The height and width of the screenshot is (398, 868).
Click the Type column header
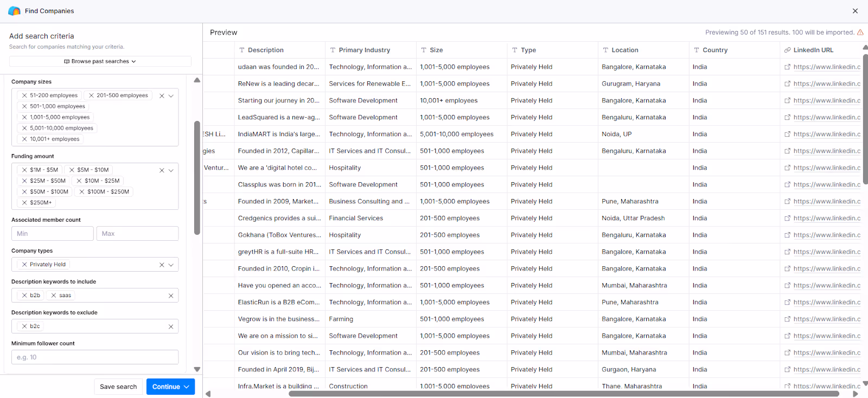click(x=552, y=50)
